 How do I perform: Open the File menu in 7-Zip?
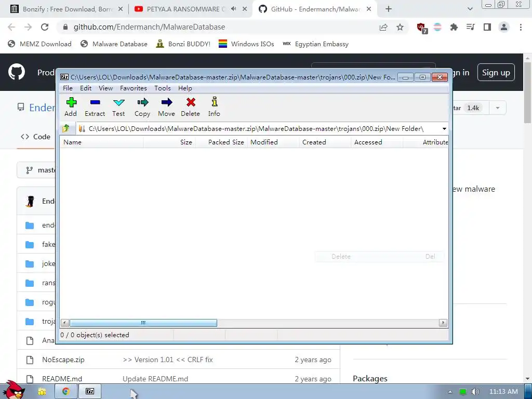[x=68, y=88]
